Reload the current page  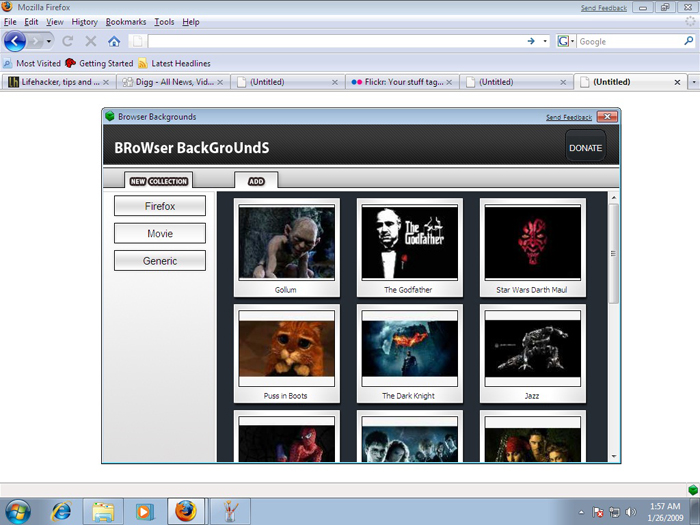tap(68, 42)
